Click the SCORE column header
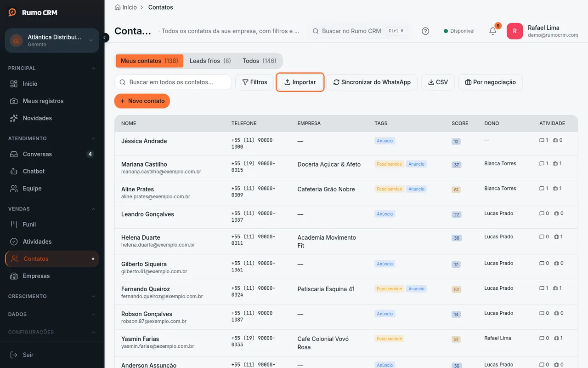588x368 pixels. 460,123
